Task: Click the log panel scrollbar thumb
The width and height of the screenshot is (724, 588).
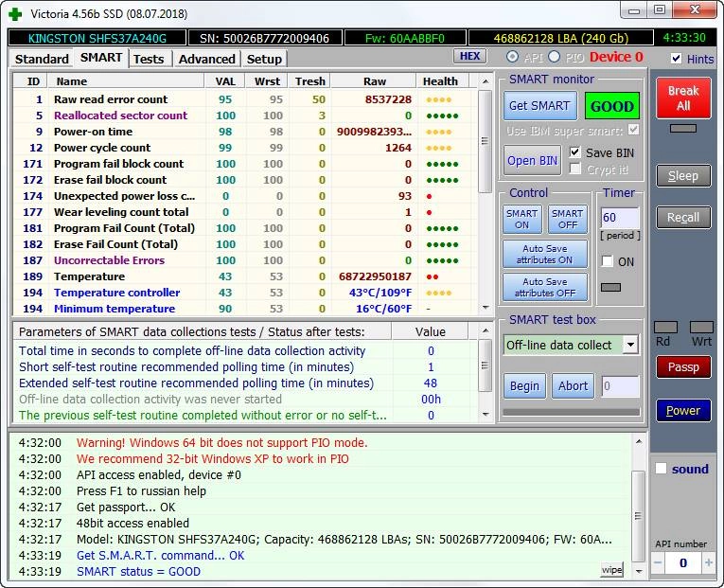Action: [638, 516]
